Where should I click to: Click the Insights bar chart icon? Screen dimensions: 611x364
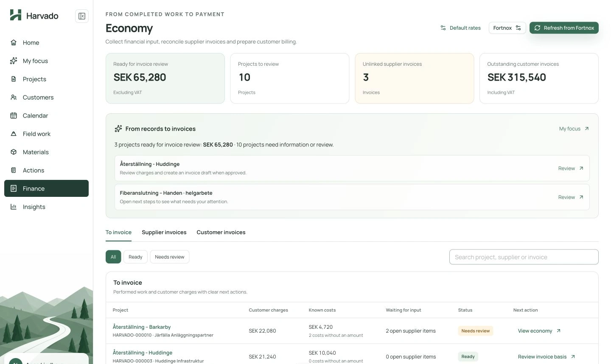[x=14, y=207]
